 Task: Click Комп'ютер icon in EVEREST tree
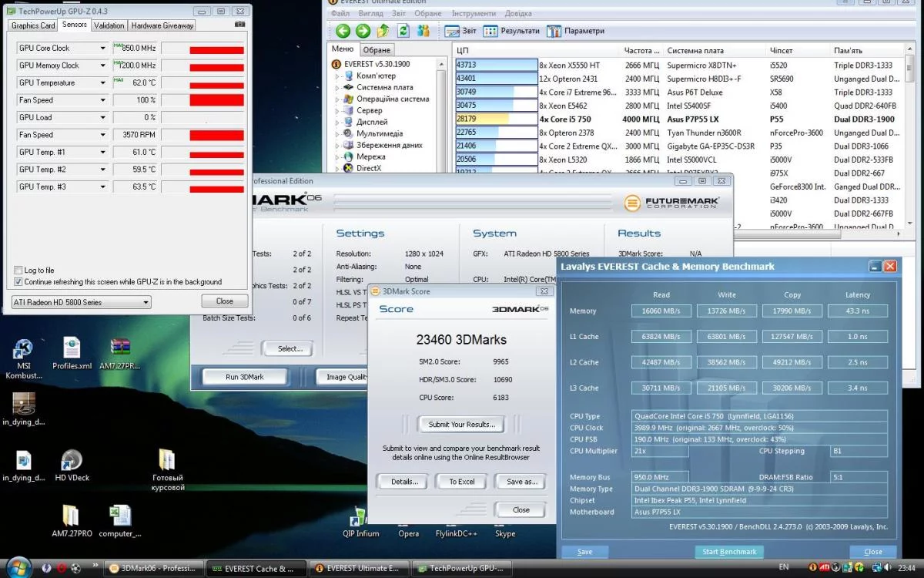(x=348, y=76)
